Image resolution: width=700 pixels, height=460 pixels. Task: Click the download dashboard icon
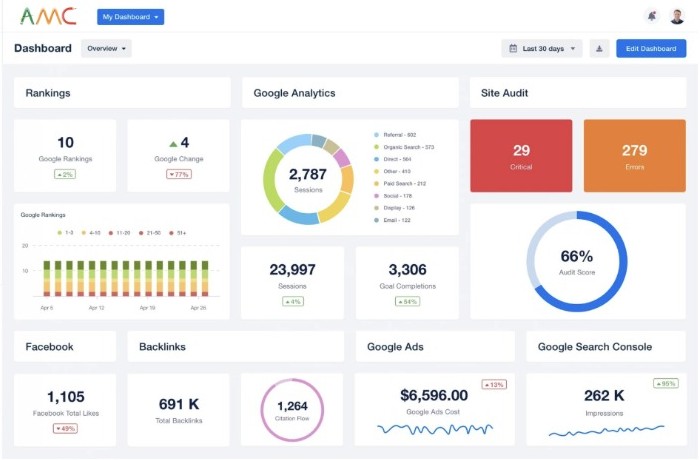coord(599,48)
